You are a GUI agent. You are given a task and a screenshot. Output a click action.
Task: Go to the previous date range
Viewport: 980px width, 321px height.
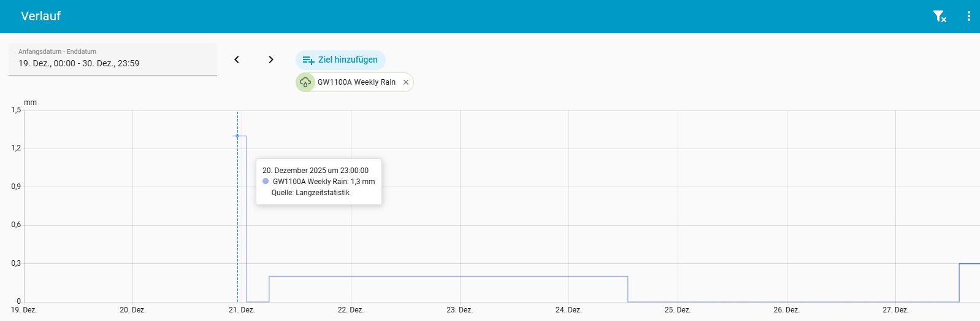[x=237, y=60]
